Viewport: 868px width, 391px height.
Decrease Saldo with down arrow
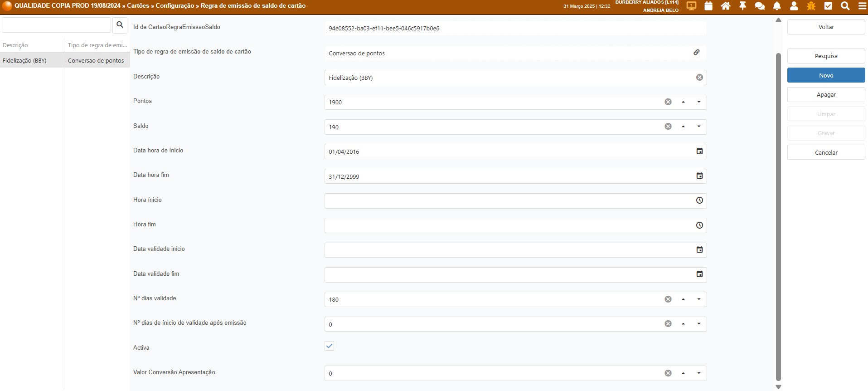pos(699,127)
